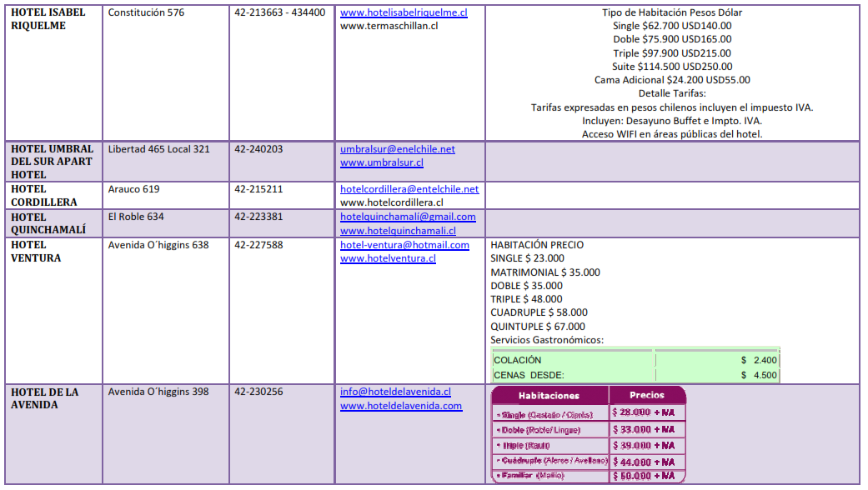Click the hotelquinchamalí@gmail.com email link
Screen dimensions: 868x490
pos(408,216)
